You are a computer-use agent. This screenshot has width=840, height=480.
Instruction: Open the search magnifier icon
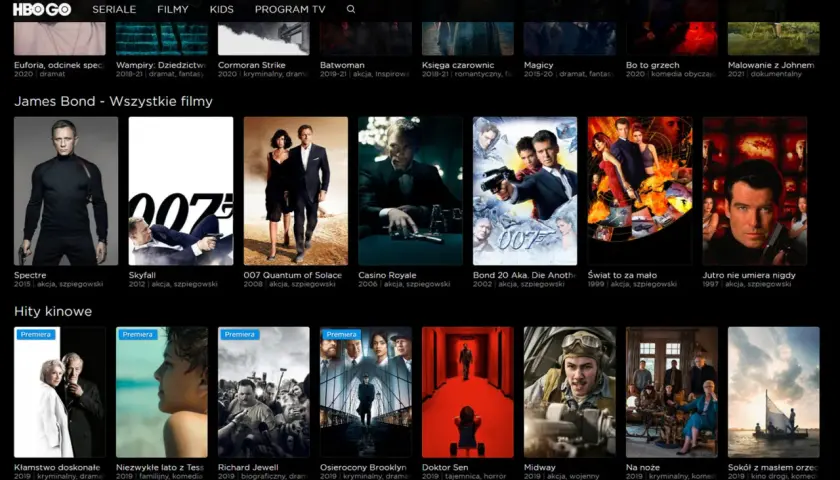pos(351,9)
